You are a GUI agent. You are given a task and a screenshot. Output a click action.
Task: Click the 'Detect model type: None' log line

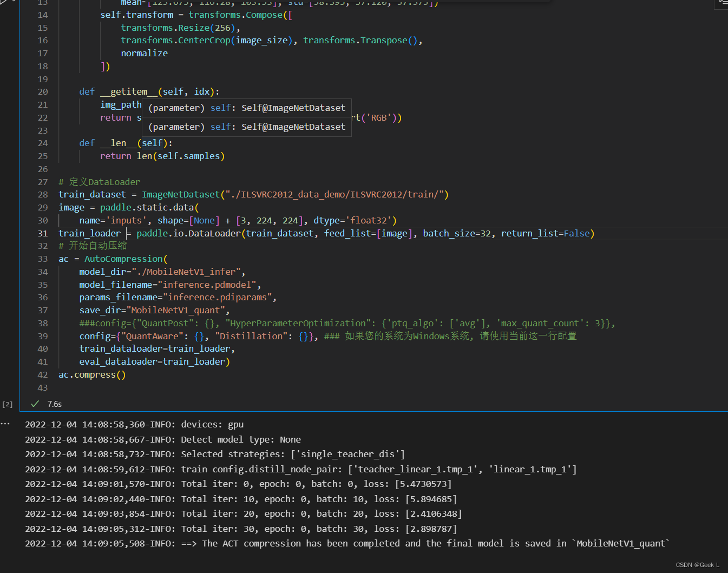pyautogui.click(x=163, y=439)
